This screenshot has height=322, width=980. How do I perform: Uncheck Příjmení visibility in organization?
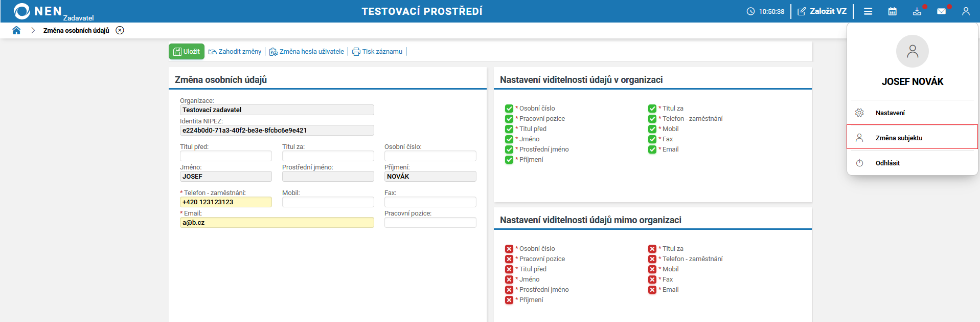509,160
